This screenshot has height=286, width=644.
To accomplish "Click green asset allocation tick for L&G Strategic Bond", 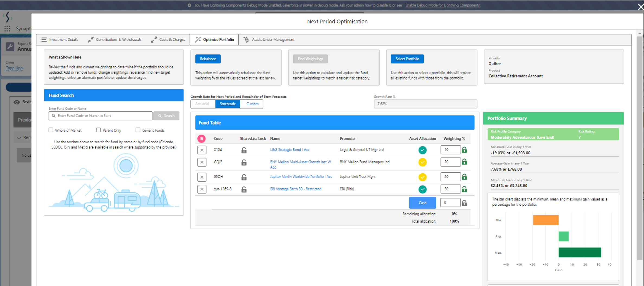I will coord(422,150).
